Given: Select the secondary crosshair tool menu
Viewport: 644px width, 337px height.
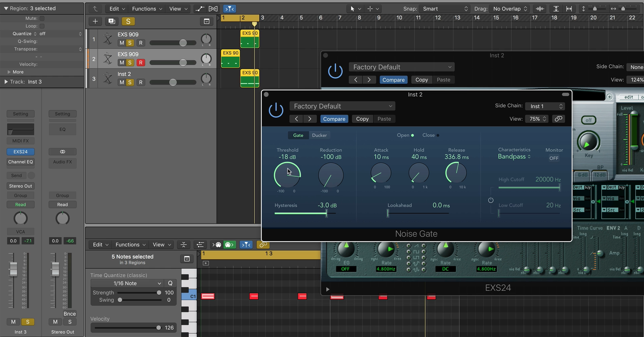Looking at the screenshot, I should pos(373,9).
